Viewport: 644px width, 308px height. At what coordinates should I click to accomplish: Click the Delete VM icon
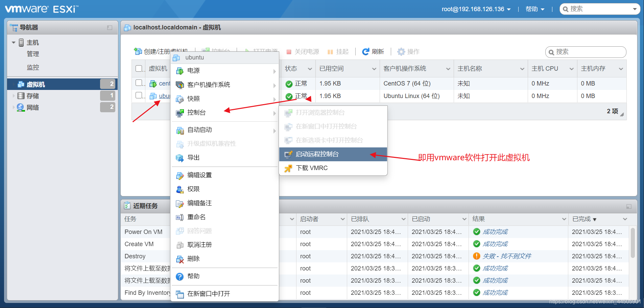[x=180, y=259]
